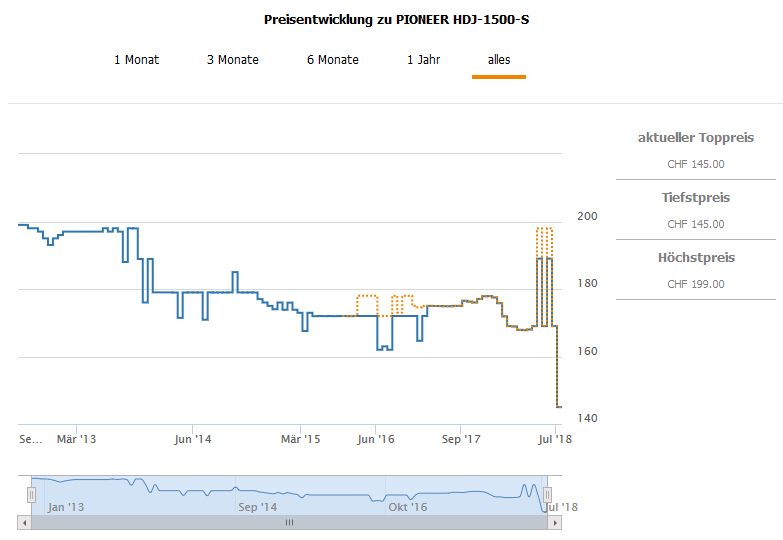Click the Jun '16 x-axis label
The image size is (783, 540).
(x=373, y=438)
